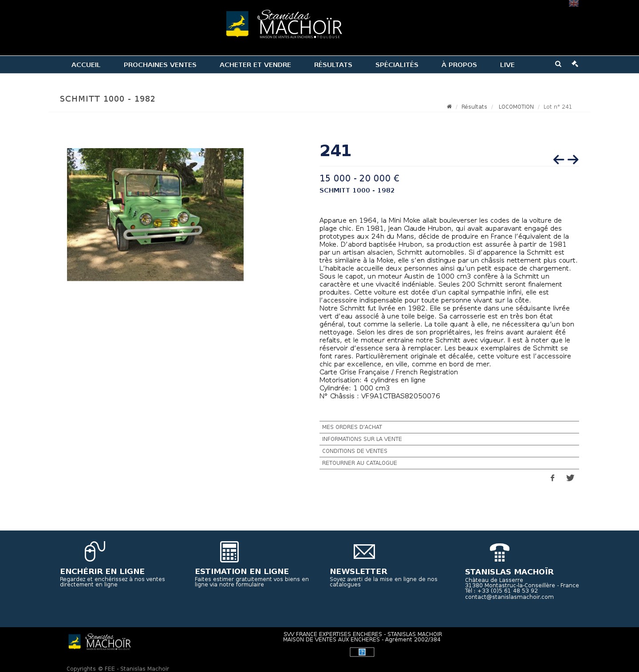Image resolution: width=639 pixels, height=672 pixels.
Task: Click the Copyrights © FEE footer text
Action: tap(118, 669)
